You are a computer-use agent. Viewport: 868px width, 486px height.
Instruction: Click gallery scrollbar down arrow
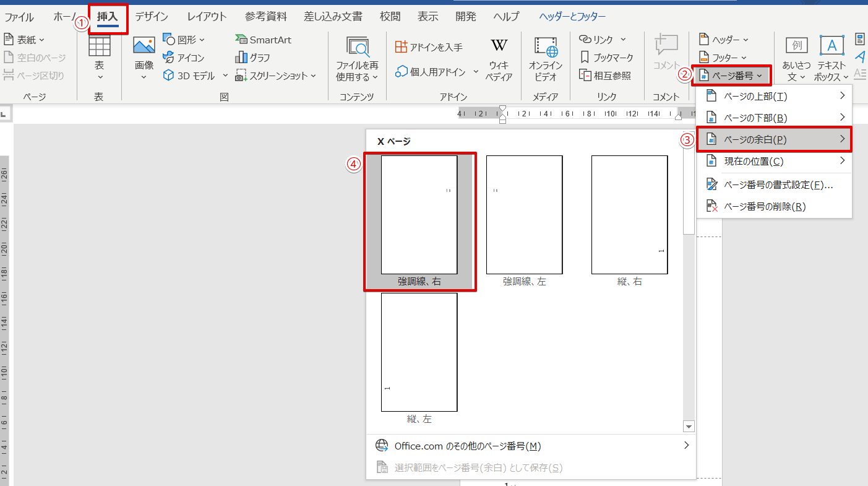(689, 426)
